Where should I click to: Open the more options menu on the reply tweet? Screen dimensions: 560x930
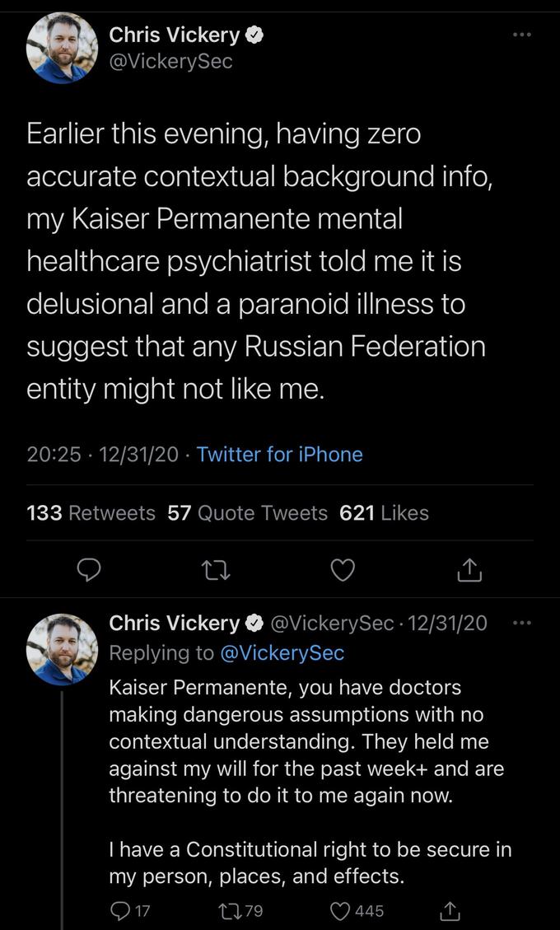(522, 624)
